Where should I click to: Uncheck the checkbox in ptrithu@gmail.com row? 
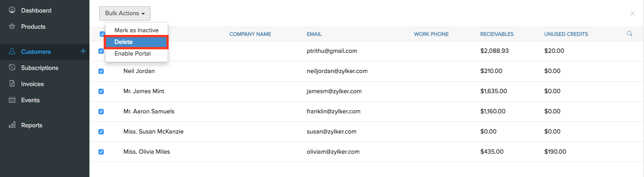click(x=101, y=51)
